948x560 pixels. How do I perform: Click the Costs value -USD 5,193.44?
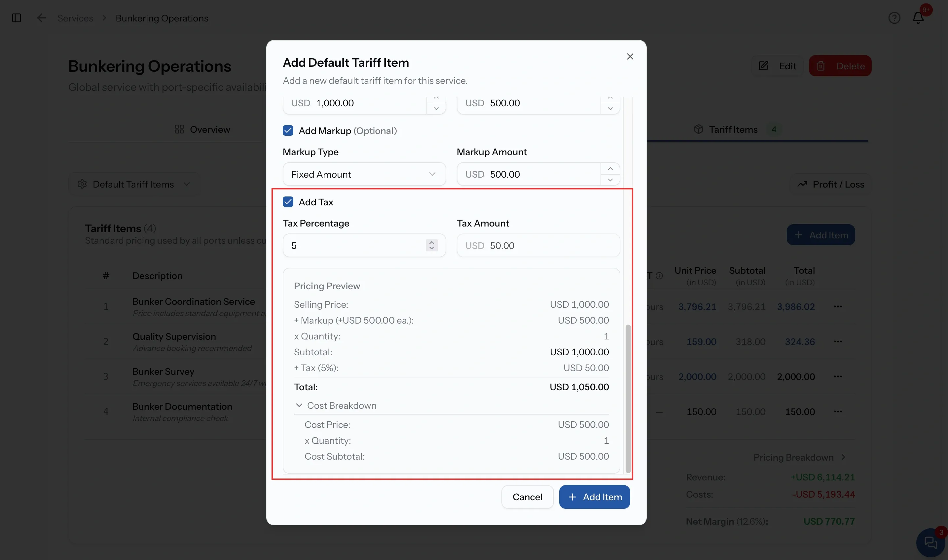point(823,494)
